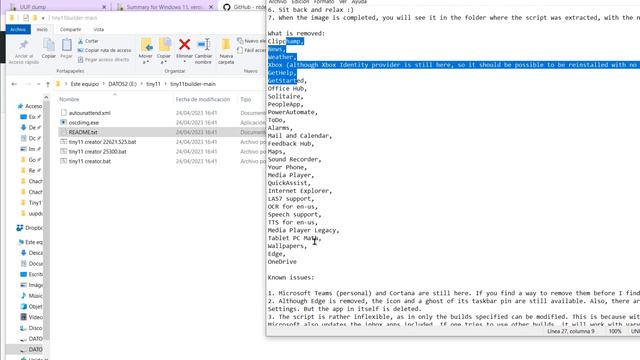Open the Mover a dropdown
The height and width of the screenshot is (360, 640).
click(145, 62)
